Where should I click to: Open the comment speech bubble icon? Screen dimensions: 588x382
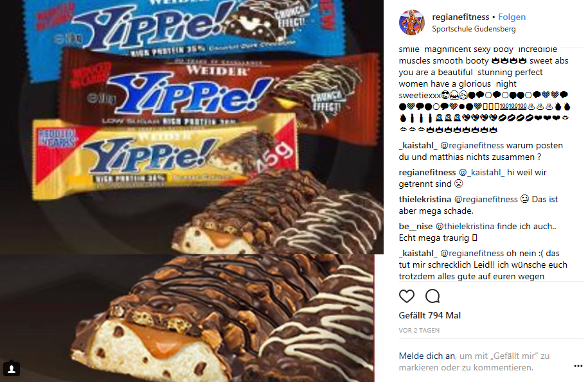coord(432,296)
